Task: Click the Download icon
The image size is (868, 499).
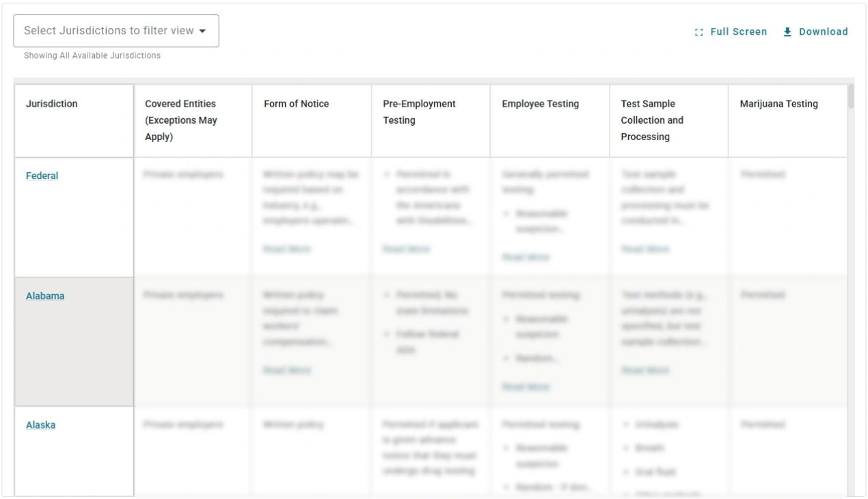Action: 787,31
